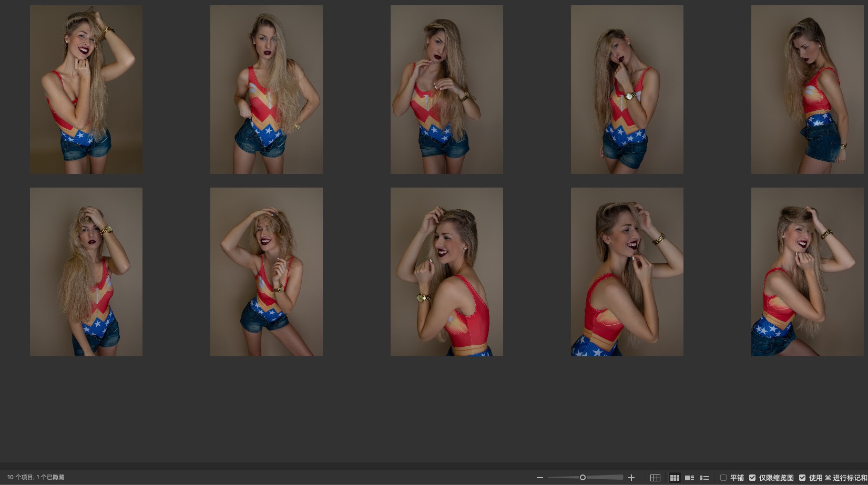Select laughing side view with watch on lower wrist

click(447, 272)
